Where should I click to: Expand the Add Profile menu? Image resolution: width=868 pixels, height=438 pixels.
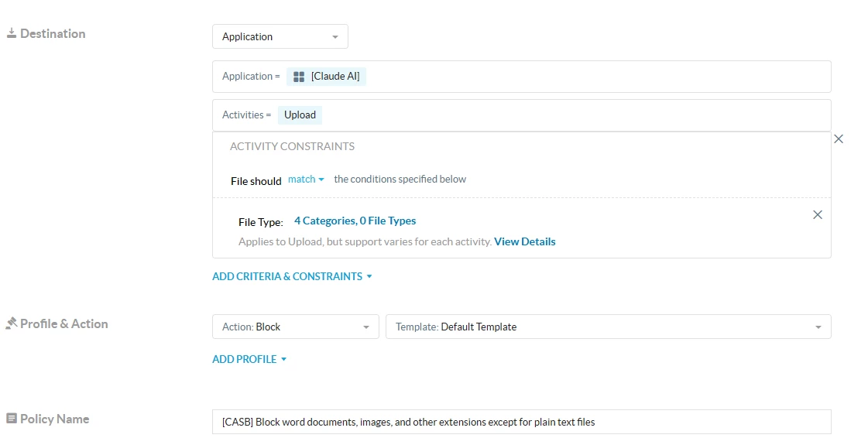(249, 360)
